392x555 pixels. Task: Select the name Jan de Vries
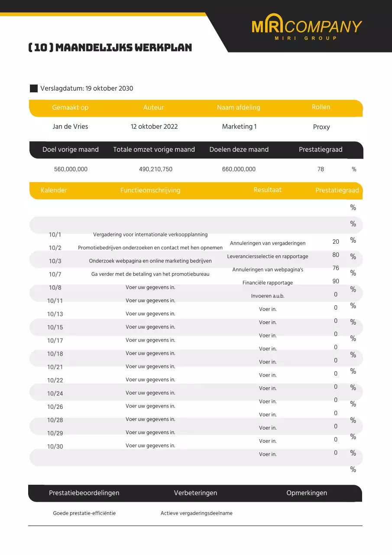(70, 127)
